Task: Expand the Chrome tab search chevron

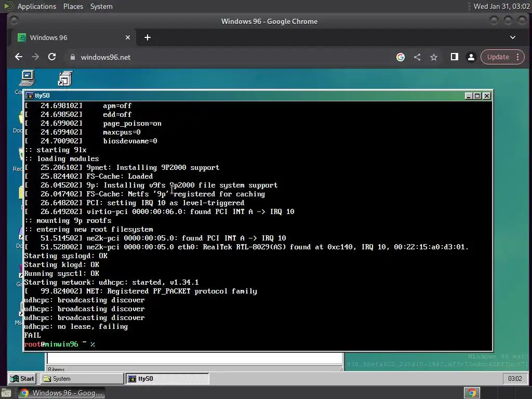Action: point(513,37)
